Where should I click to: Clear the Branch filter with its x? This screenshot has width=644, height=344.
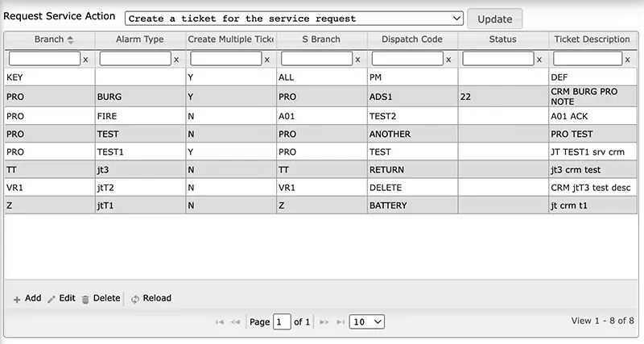click(85, 60)
